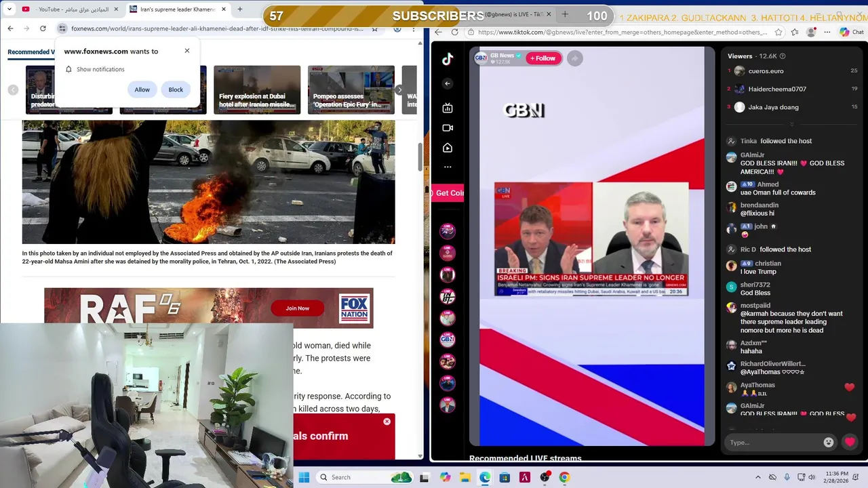
Task: Open the GB News profile avatar
Action: 481,58
